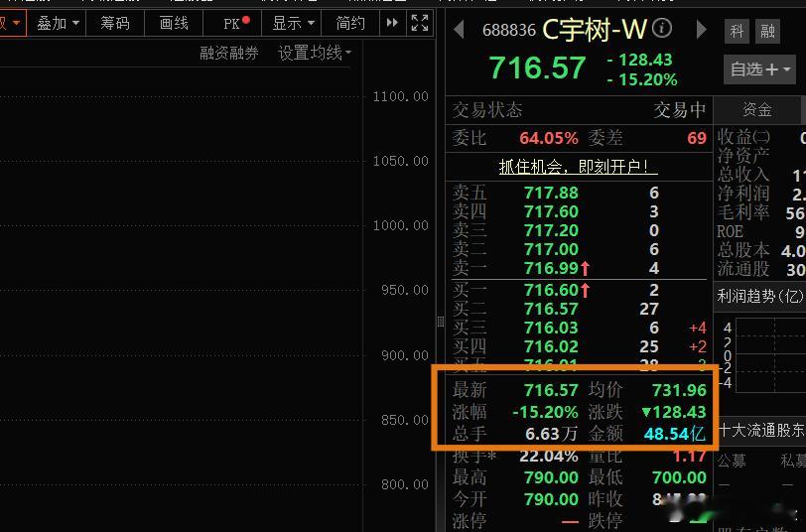Click 十大流通股东 section header
Image resolution: width=806 pixels, height=532 pixels.
[x=761, y=430]
